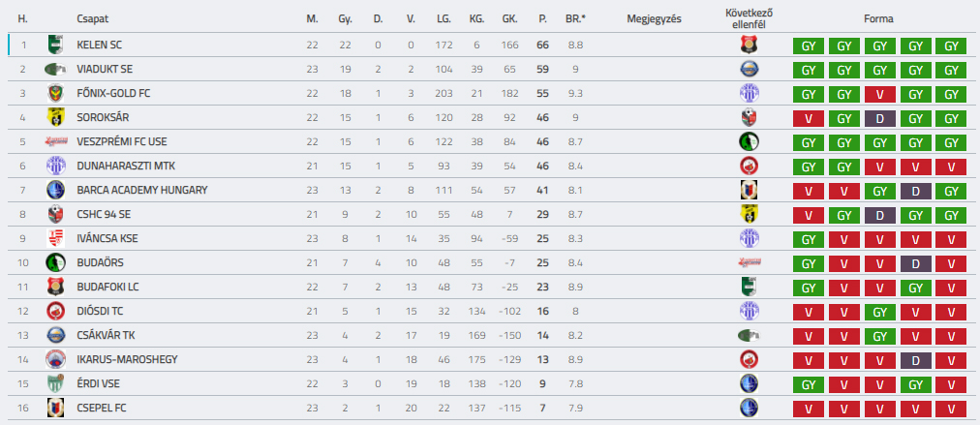Click Viadukt SE's next opponent badge
The width and height of the screenshot is (980, 425).
pos(749,69)
